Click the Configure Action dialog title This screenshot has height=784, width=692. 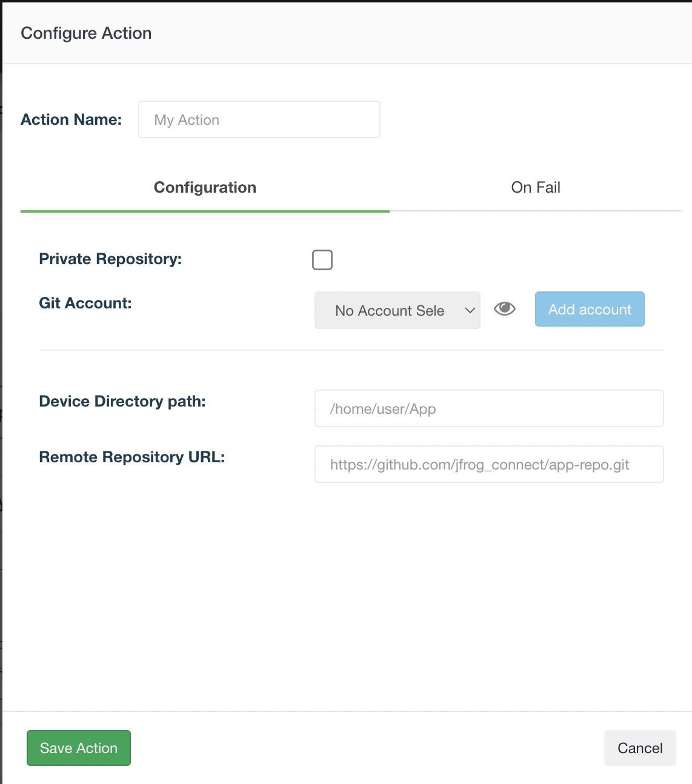pos(86,33)
